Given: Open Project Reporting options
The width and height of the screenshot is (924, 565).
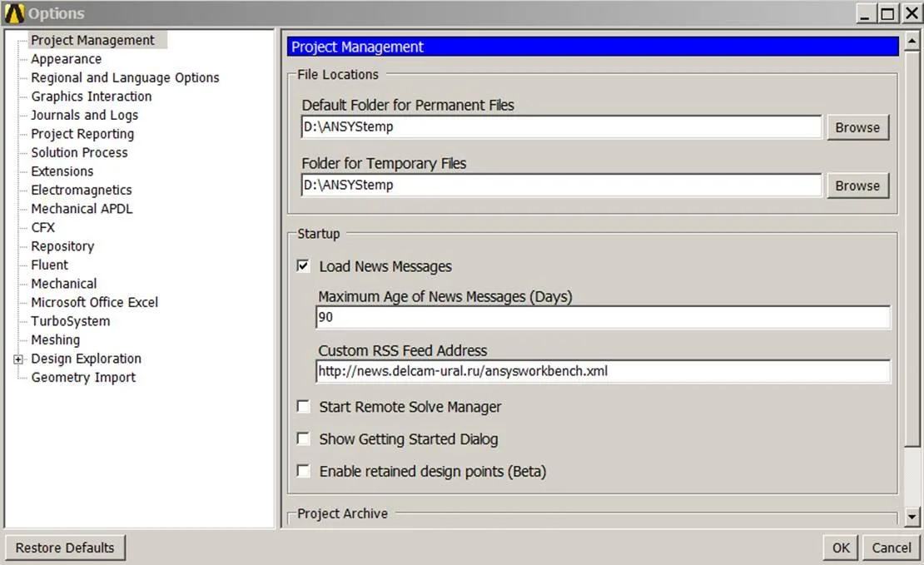Looking at the screenshot, I should pos(82,134).
